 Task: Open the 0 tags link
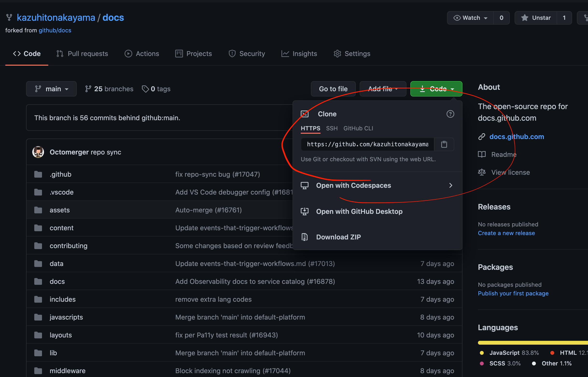(x=156, y=89)
